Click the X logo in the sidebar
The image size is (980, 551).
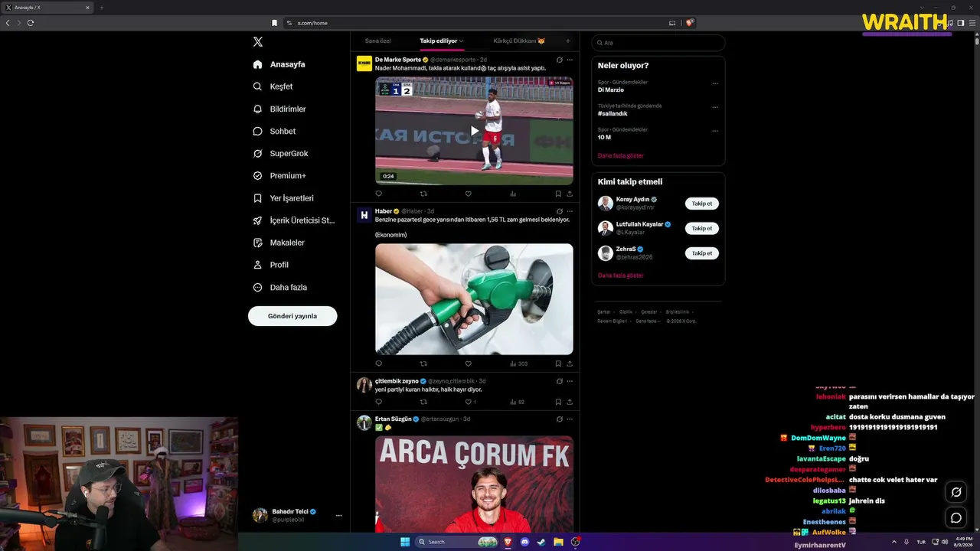coord(258,42)
